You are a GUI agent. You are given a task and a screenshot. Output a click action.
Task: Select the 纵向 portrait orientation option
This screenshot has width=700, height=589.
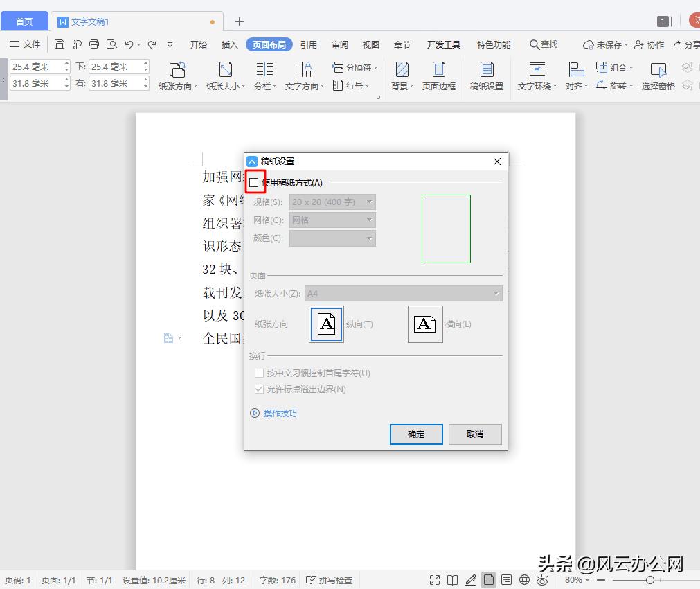pyautogui.click(x=325, y=324)
